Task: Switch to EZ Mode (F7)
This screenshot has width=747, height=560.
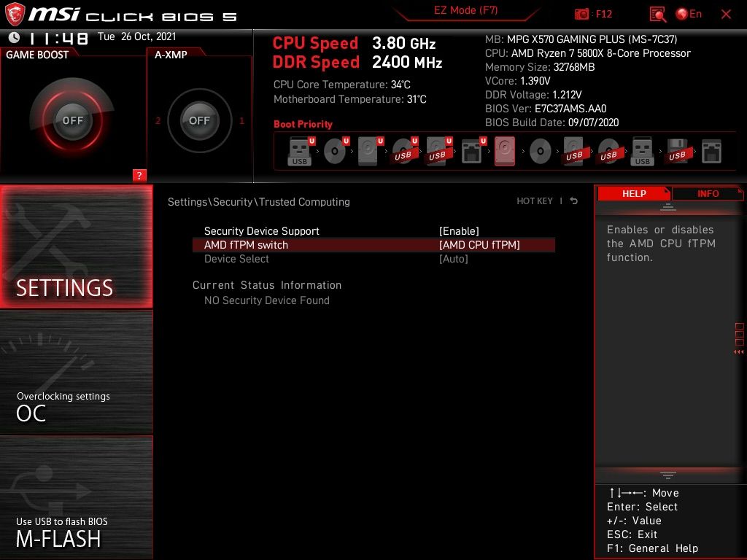Action: [465, 11]
